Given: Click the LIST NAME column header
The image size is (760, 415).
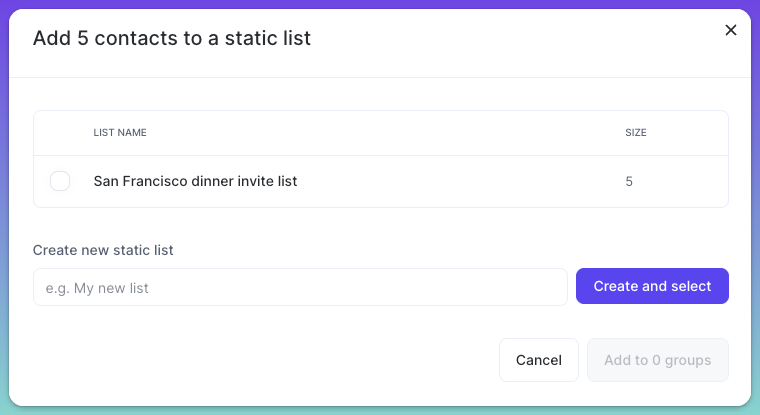Looking at the screenshot, I should coord(120,132).
